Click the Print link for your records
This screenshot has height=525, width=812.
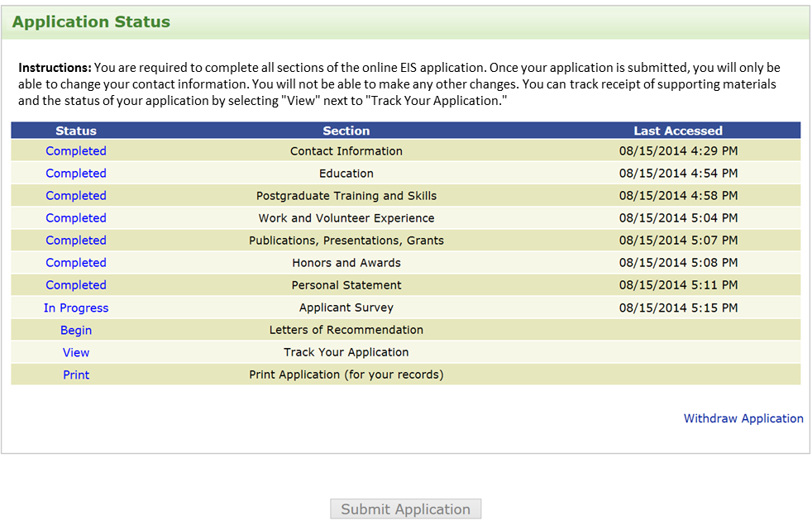coord(76,375)
